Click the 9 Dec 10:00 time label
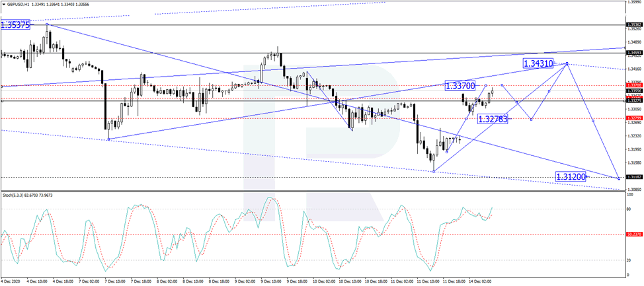Viewport: 644px width, 286px height. [x=272, y=282]
